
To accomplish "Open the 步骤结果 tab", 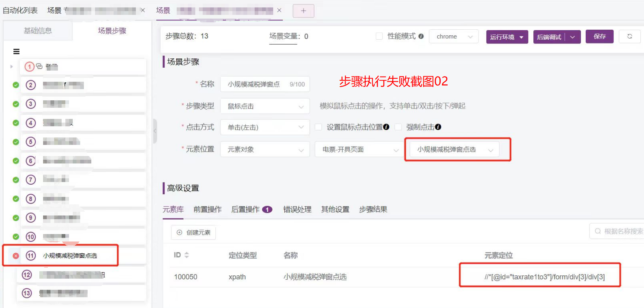I will pos(373,210).
